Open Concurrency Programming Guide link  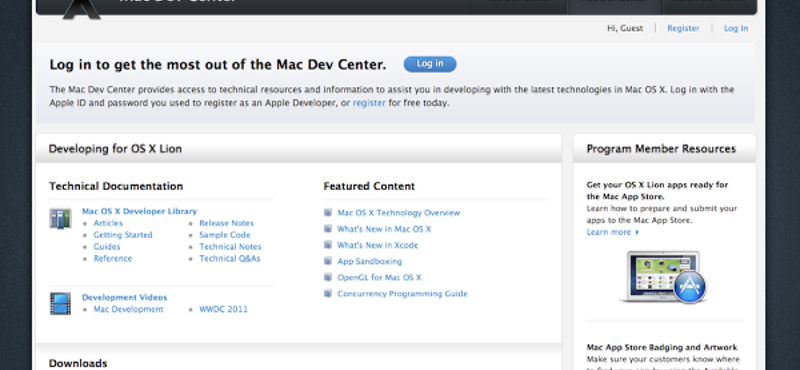[x=403, y=294]
